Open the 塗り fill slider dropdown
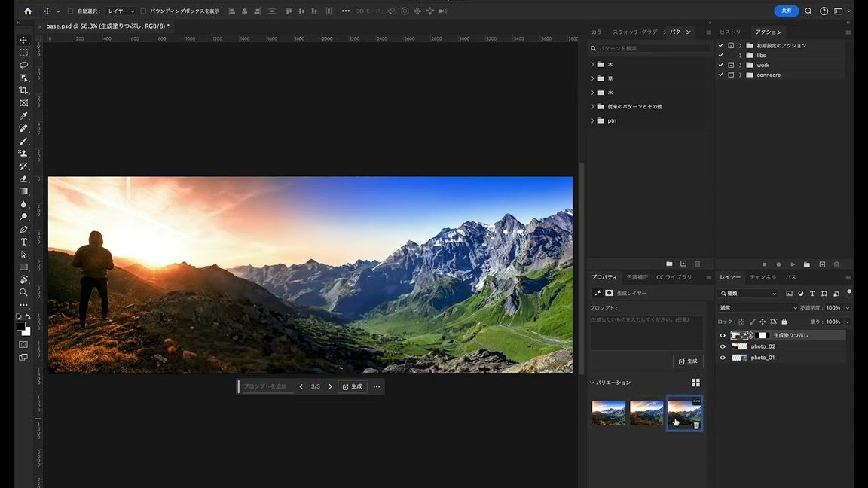Screen dimensions: 868x488 (847, 322)
